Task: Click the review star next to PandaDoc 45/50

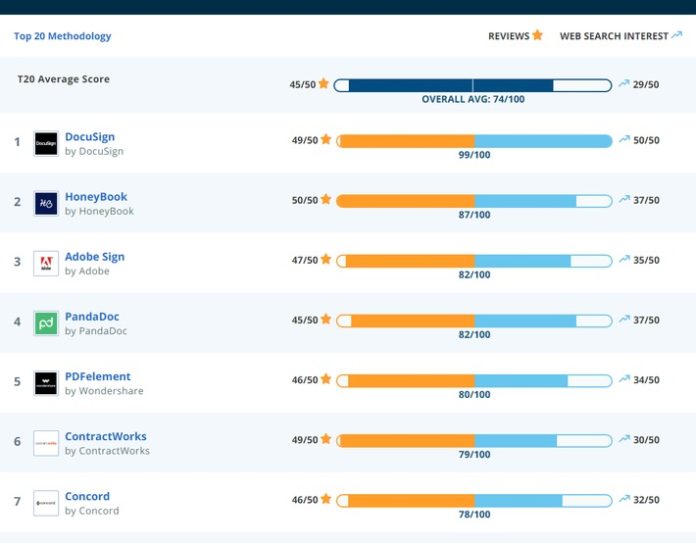Action: point(326,319)
